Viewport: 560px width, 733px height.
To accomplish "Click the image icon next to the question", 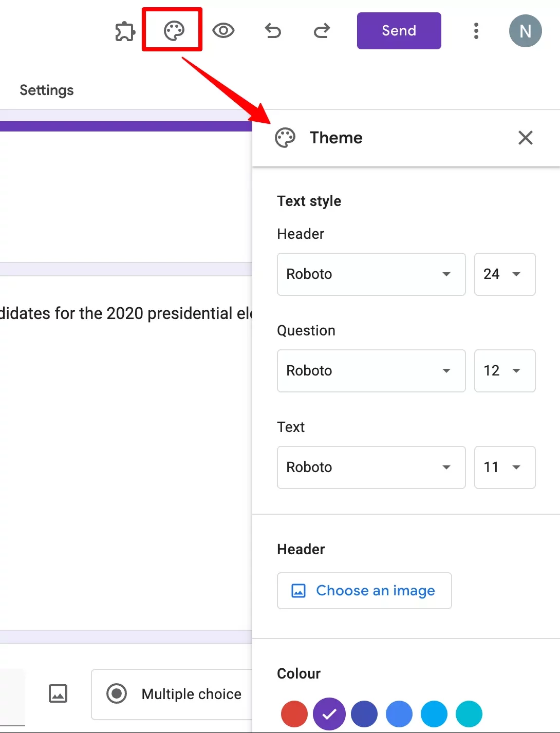I will (x=58, y=693).
